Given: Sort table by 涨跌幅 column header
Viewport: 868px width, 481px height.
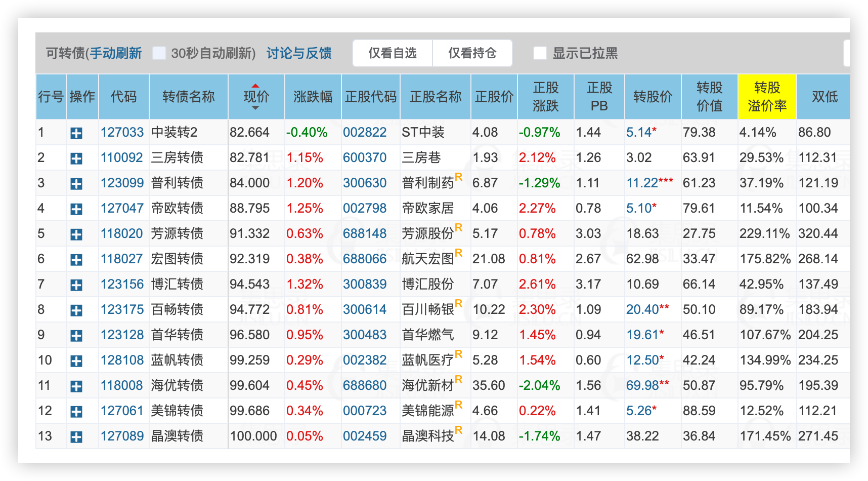Looking at the screenshot, I should tap(313, 97).
